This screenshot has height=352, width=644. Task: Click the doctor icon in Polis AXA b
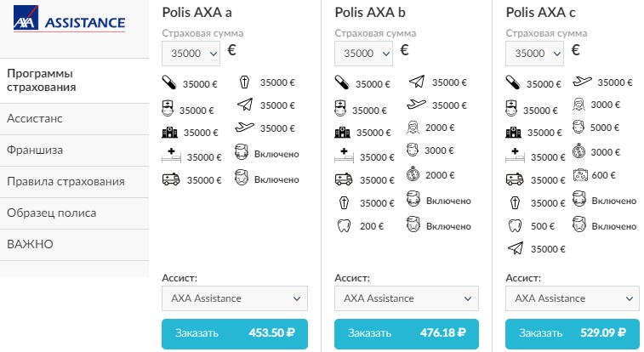pos(342,110)
